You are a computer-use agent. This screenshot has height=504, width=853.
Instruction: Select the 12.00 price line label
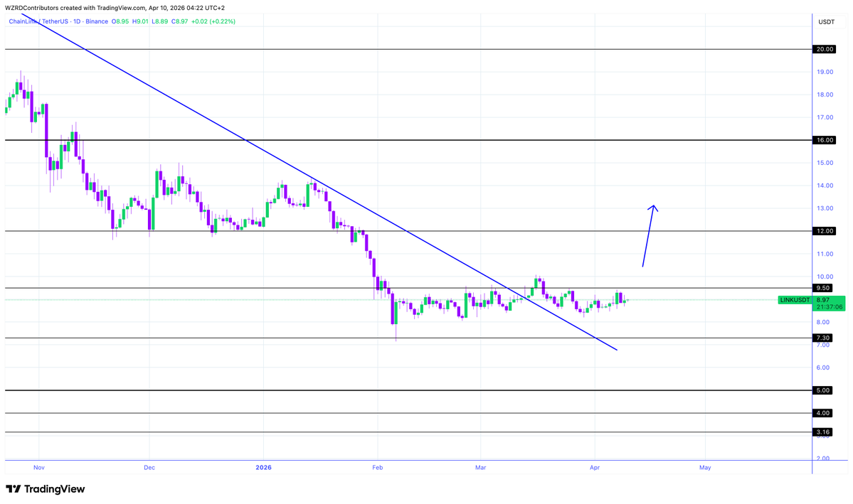(824, 231)
